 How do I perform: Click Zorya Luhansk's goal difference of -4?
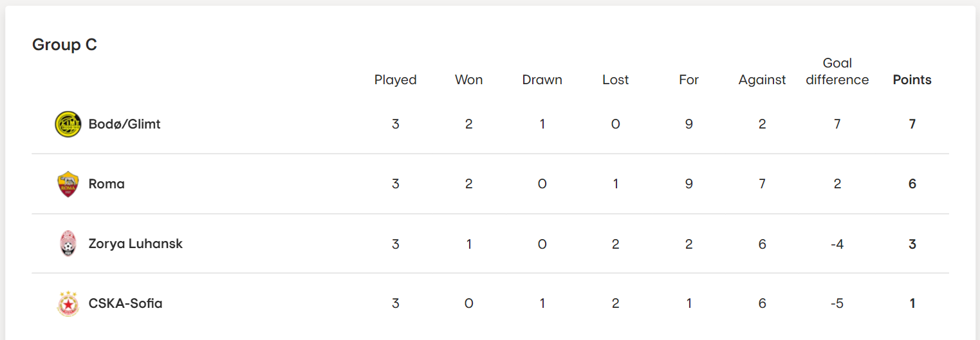pos(837,244)
